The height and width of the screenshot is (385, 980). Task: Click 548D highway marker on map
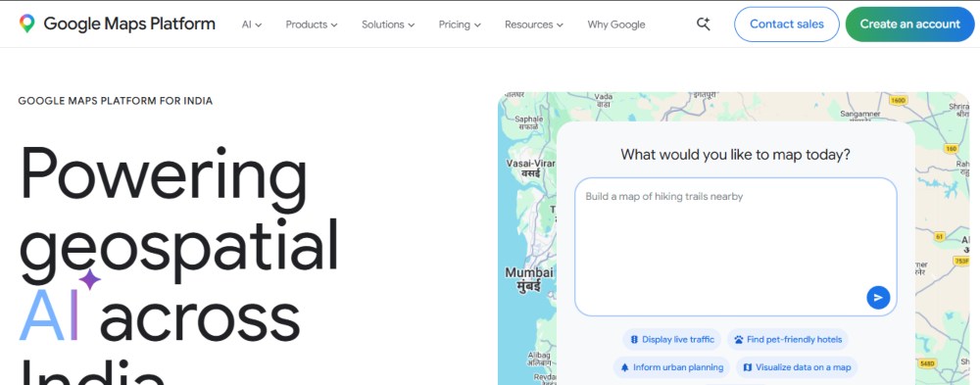[927, 363]
